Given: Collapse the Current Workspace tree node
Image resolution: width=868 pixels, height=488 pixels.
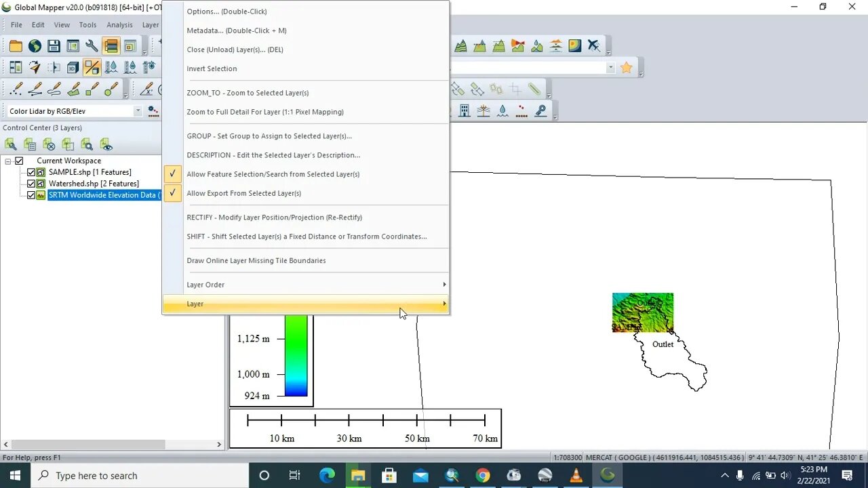Looking at the screenshot, I should click(x=7, y=161).
